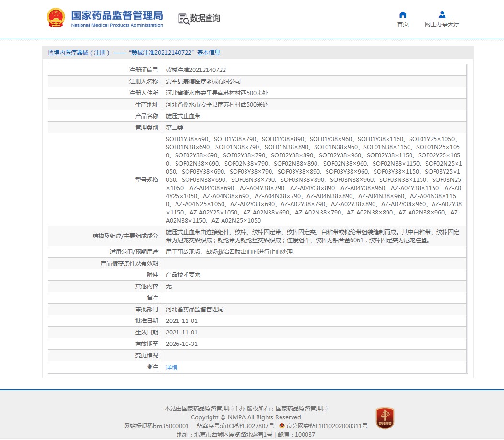Select approving department 河北省药品监督管理局
The image size is (504, 440).
(x=195, y=309)
